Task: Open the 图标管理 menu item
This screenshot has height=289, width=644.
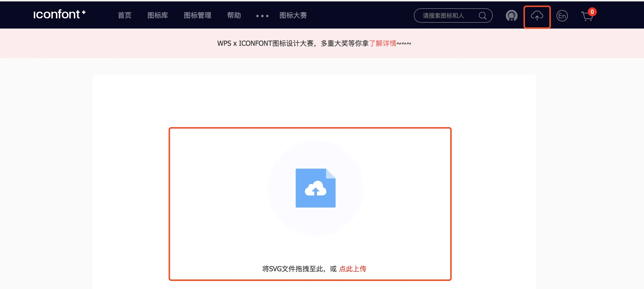Action: click(x=198, y=16)
